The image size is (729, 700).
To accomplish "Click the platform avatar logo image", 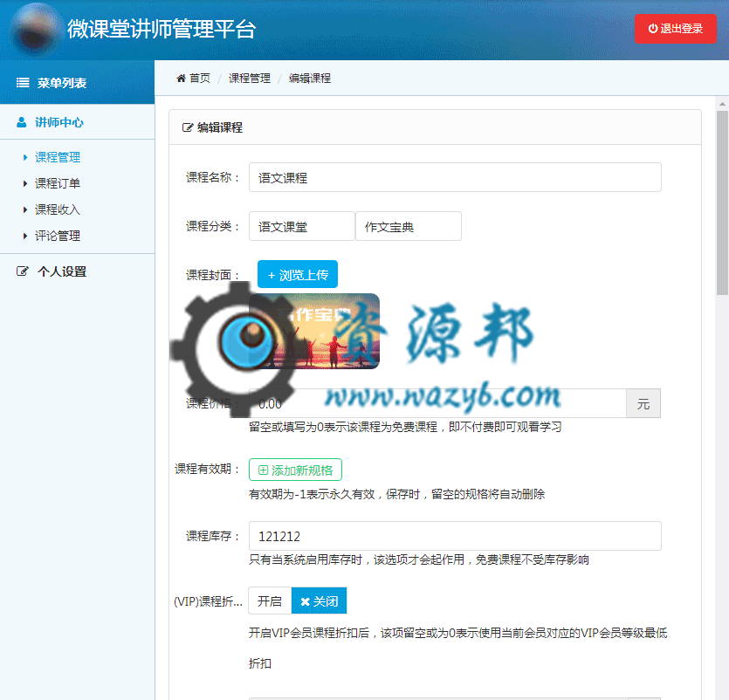I will click(x=38, y=31).
